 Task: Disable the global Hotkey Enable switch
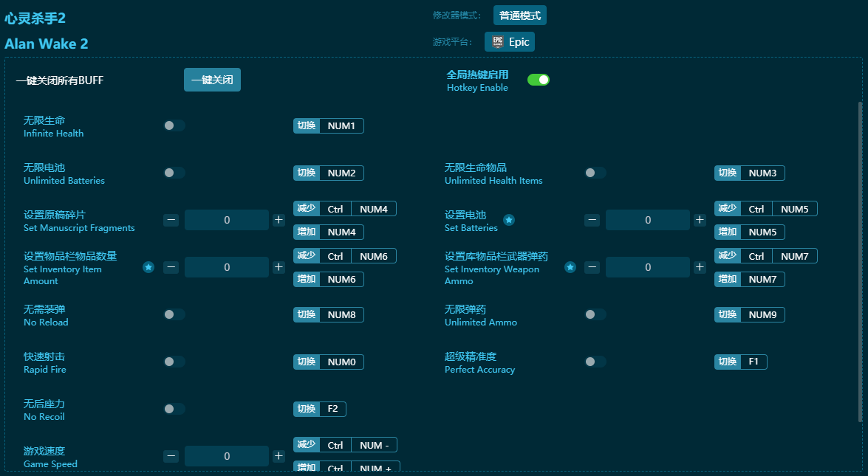click(539, 80)
